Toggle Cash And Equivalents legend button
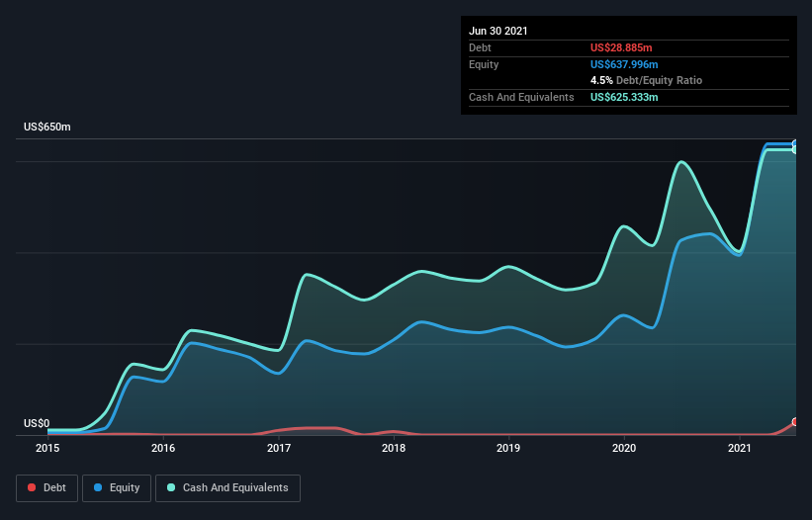 point(227,488)
